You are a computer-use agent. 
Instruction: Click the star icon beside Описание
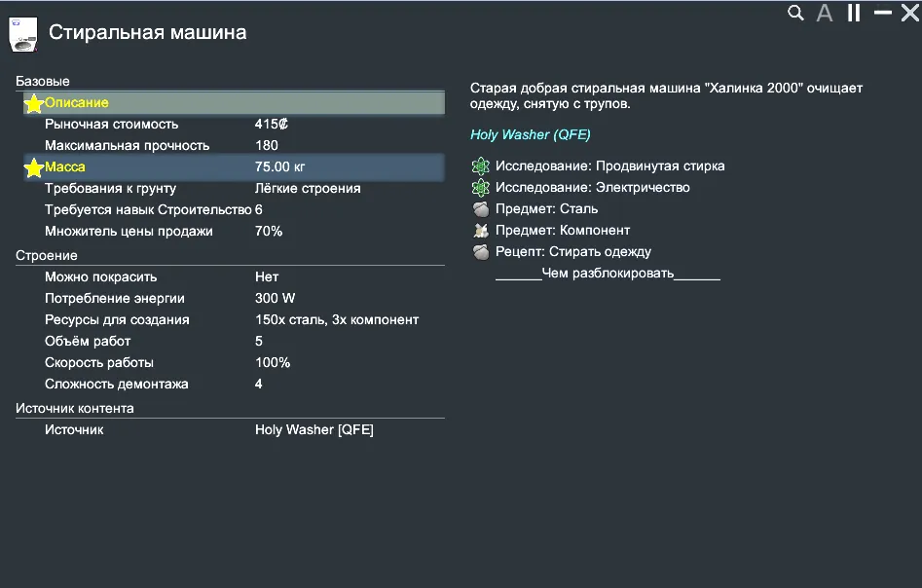tap(34, 103)
